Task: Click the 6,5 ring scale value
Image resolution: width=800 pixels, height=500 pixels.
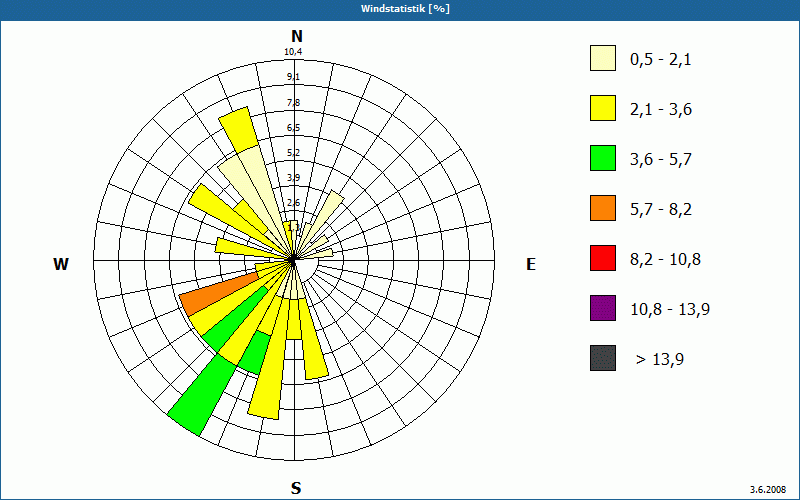Action: coord(293,128)
